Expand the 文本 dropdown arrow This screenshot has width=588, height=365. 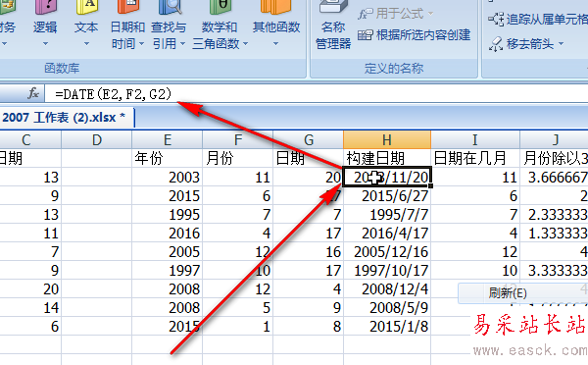point(86,44)
